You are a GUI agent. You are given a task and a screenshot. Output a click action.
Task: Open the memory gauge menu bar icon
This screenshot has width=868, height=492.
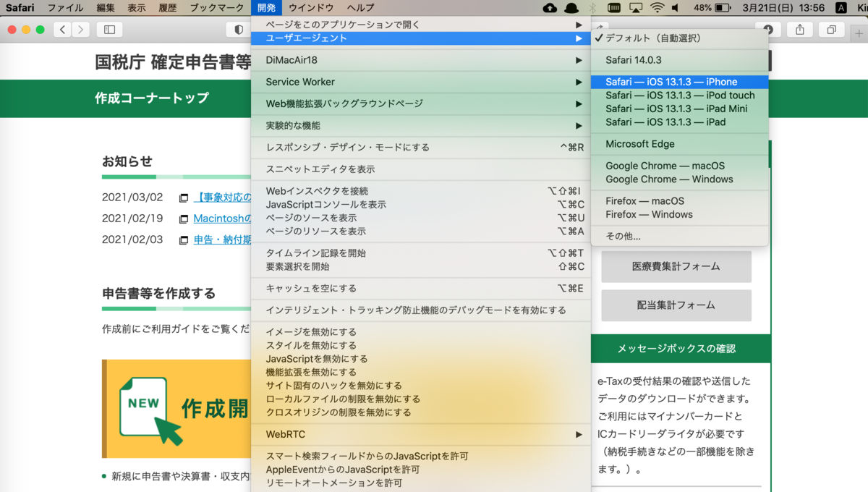pos(614,8)
